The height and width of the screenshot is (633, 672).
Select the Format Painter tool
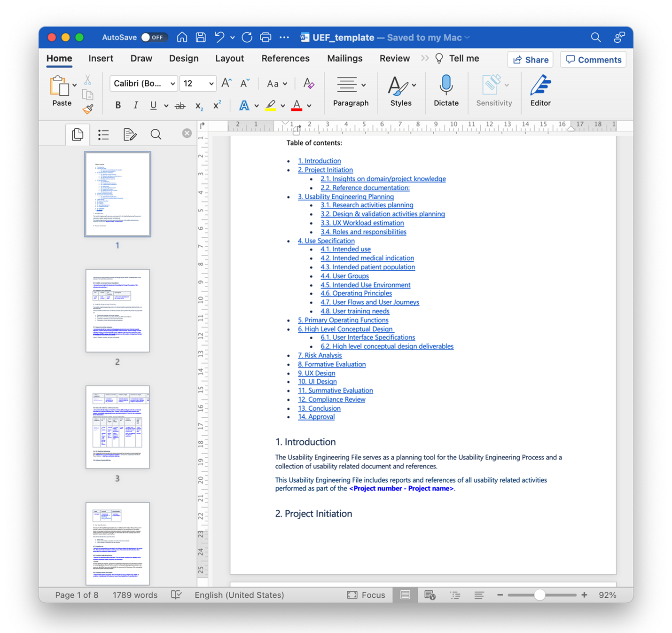coord(88,109)
